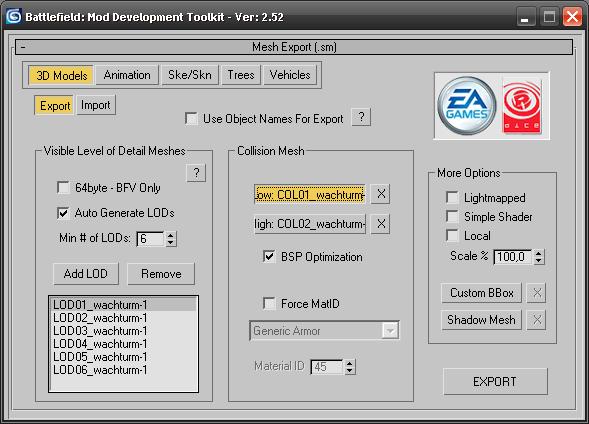Decrease Min # of LODs with down arrow

pos(171,243)
